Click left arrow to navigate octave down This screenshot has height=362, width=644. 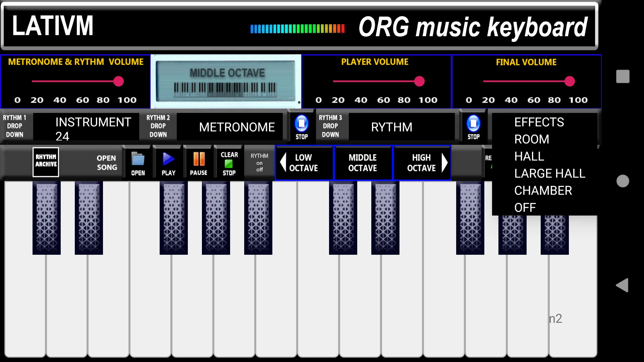(x=283, y=163)
